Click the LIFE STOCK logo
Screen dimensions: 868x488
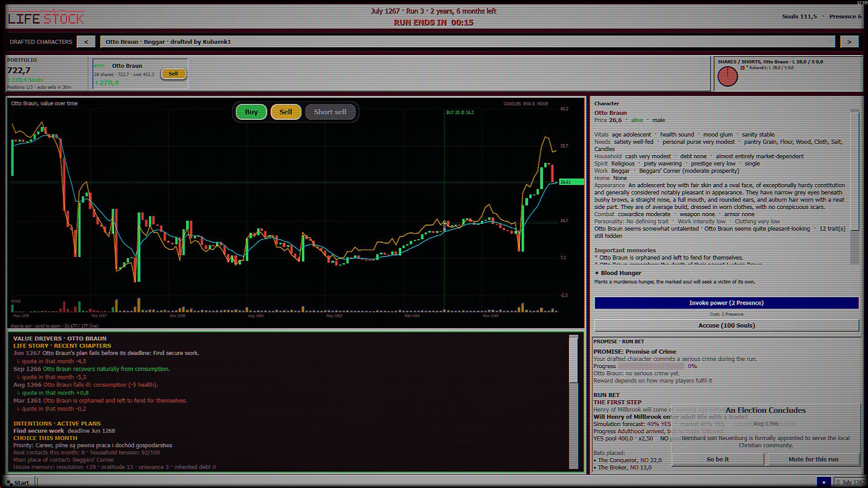click(x=46, y=18)
